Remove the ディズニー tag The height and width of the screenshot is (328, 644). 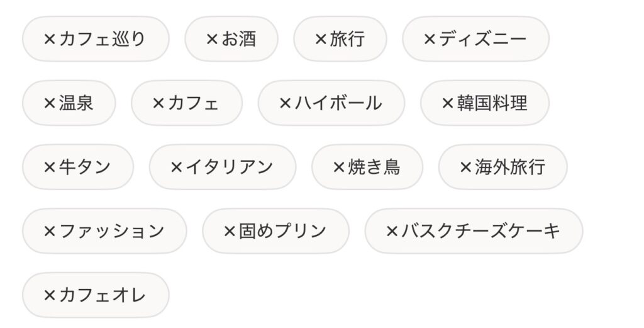pyautogui.click(x=430, y=39)
